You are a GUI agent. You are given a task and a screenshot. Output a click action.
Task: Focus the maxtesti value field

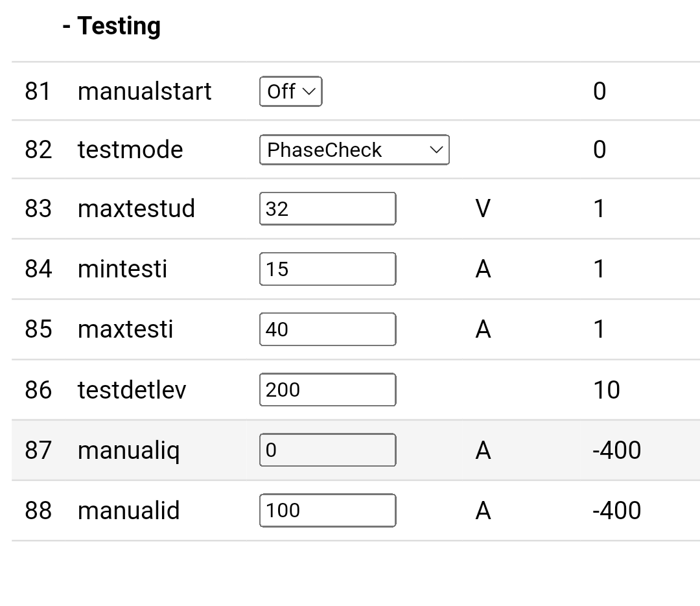pyautogui.click(x=327, y=329)
